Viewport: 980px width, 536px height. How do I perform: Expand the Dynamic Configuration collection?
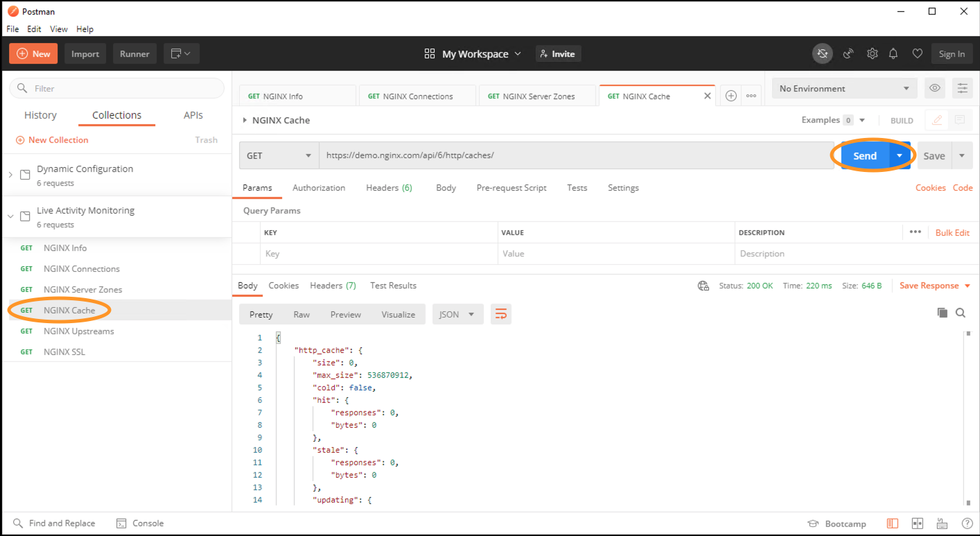10,175
